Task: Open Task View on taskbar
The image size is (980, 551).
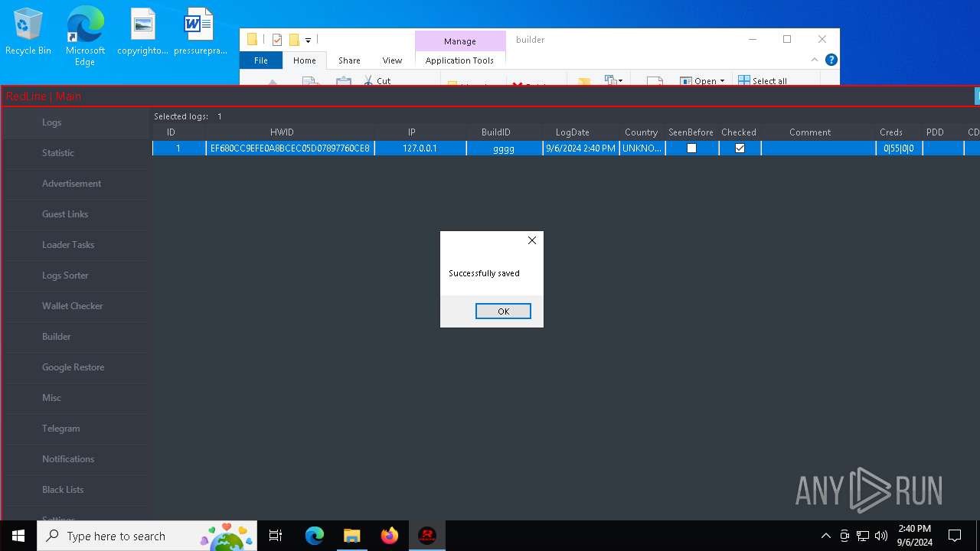Action: tap(276, 536)
